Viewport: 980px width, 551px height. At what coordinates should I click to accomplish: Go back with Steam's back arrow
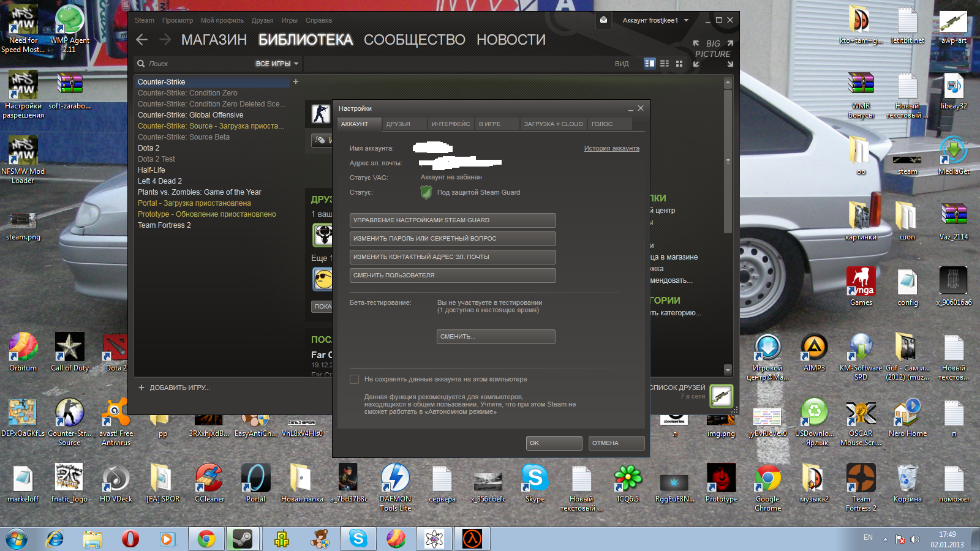pos(142,40)
